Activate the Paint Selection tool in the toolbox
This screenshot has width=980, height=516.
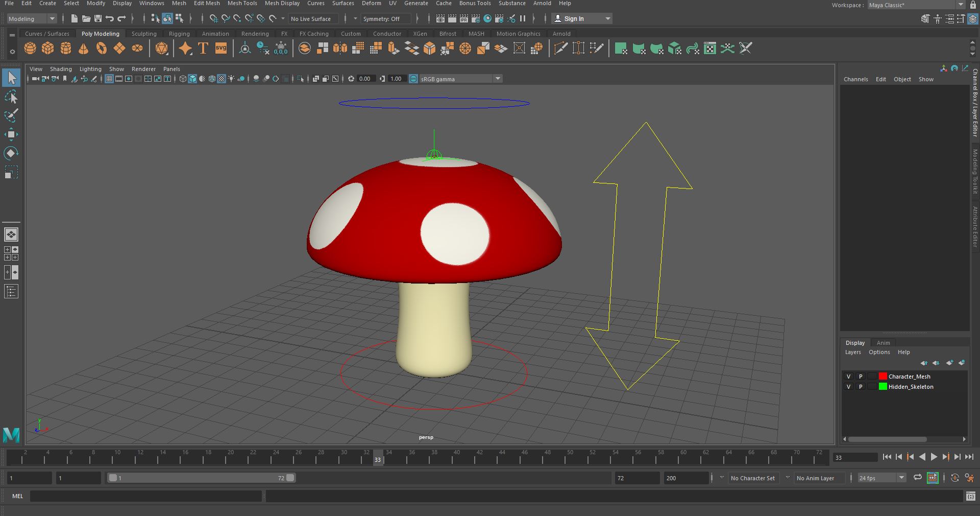pyautogui.click(x=11, y=116)
